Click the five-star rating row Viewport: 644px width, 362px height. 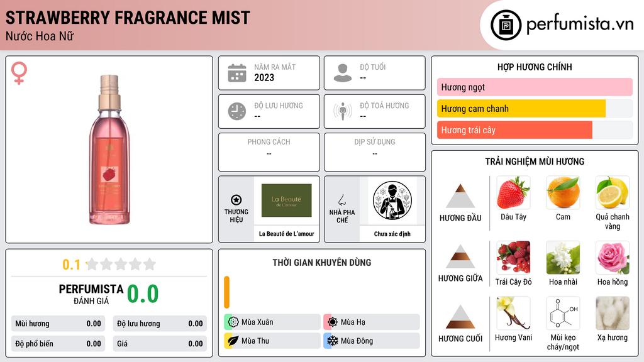tap(121, 264)
